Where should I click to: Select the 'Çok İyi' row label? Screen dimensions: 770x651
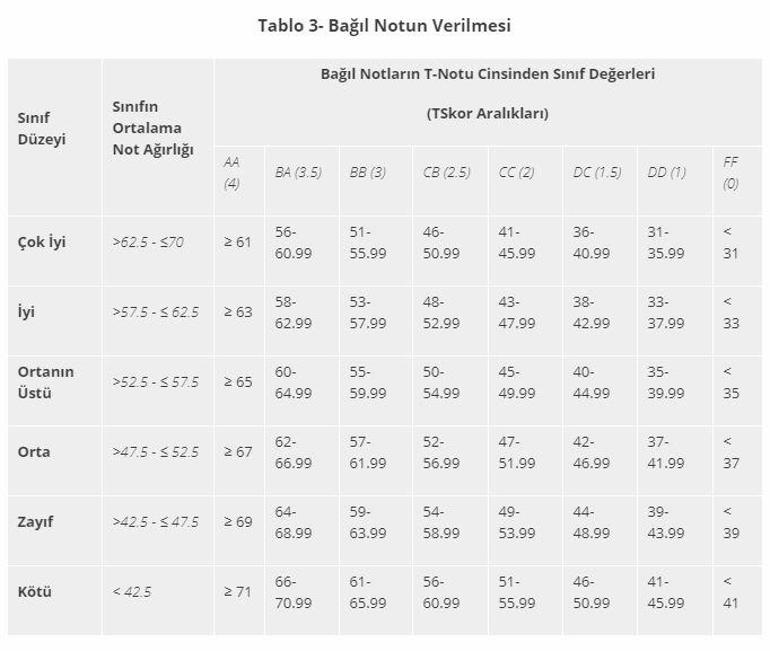pyautogui.click(x=42, y=242)
